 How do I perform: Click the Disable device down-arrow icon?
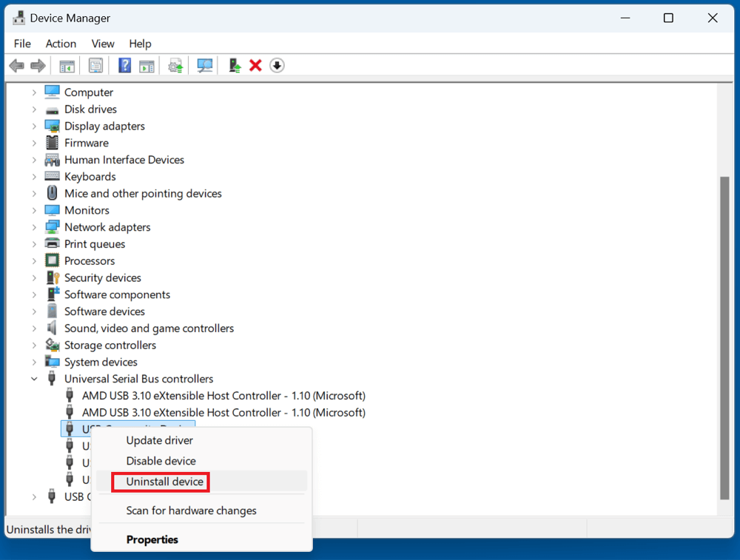[277, 65]
